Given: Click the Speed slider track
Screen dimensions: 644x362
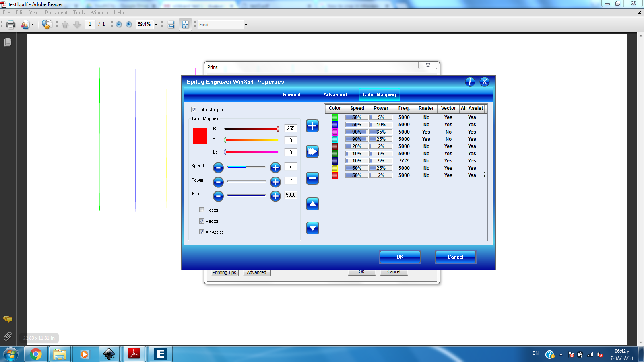Looking at the screenshot, I should tap(246, 167).
